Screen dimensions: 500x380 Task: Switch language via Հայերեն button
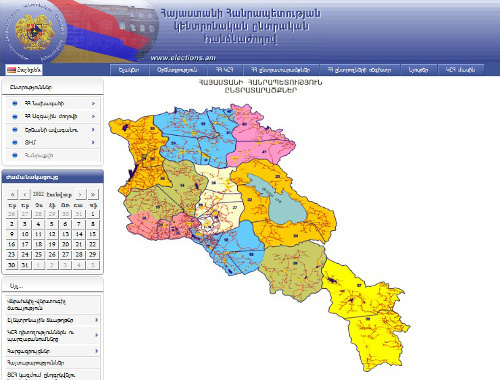24,70
